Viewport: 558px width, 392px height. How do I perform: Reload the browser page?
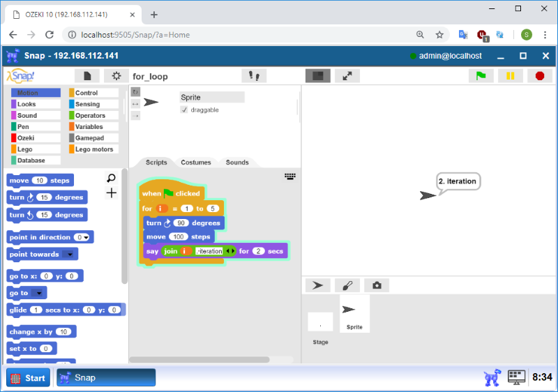pos(50,35)
